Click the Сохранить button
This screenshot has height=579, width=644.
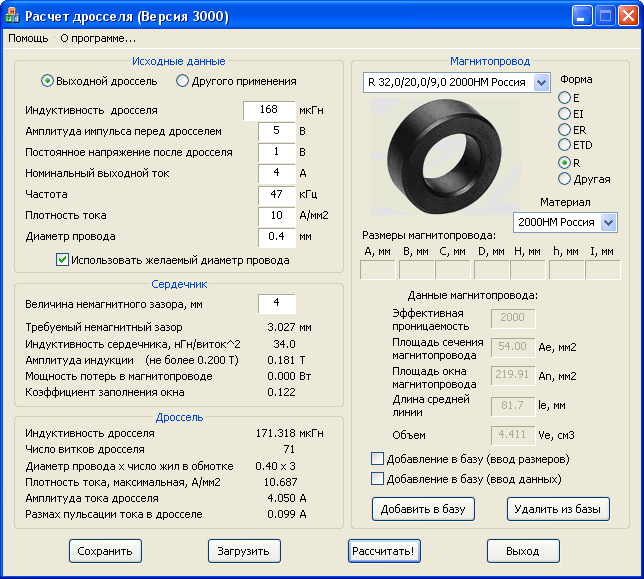coord(105,551)
